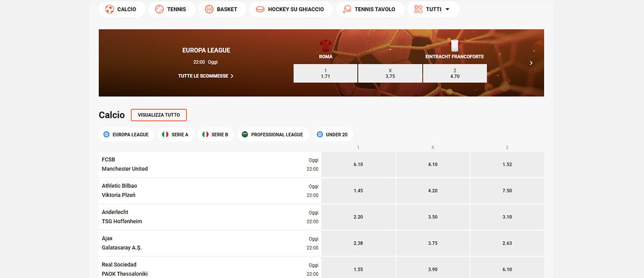The width and height of the screenshot is (644, 278).
Task: Click the Europa League banner title
Action: pyautogui.click(x=206, y=50)
